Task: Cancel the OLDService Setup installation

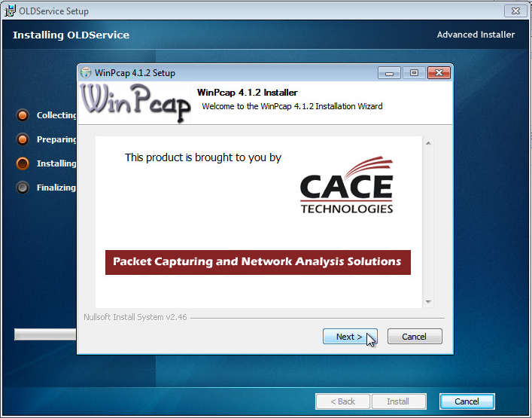Action: tap(467, 401)
